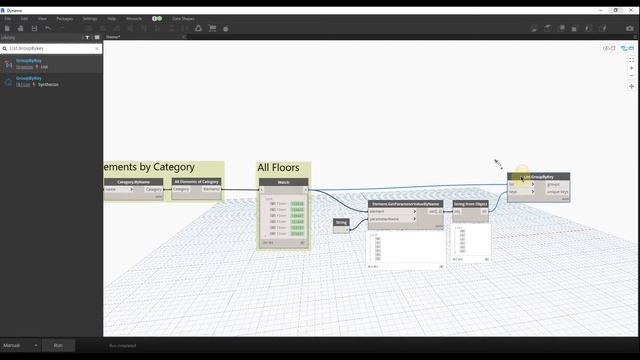Screen dimensions: 640x360
Task: Click the first green element ID in Watch
Action: coord(297,204)
